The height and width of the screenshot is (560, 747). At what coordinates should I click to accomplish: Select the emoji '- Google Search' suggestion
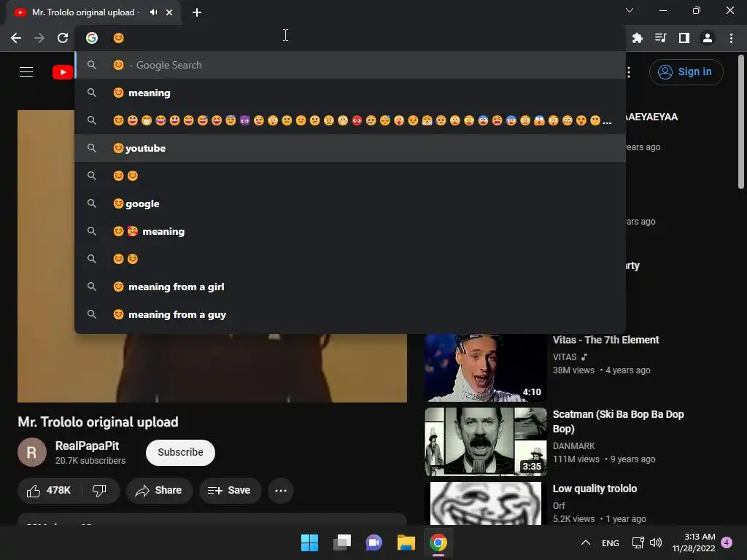tap(350, 65)
